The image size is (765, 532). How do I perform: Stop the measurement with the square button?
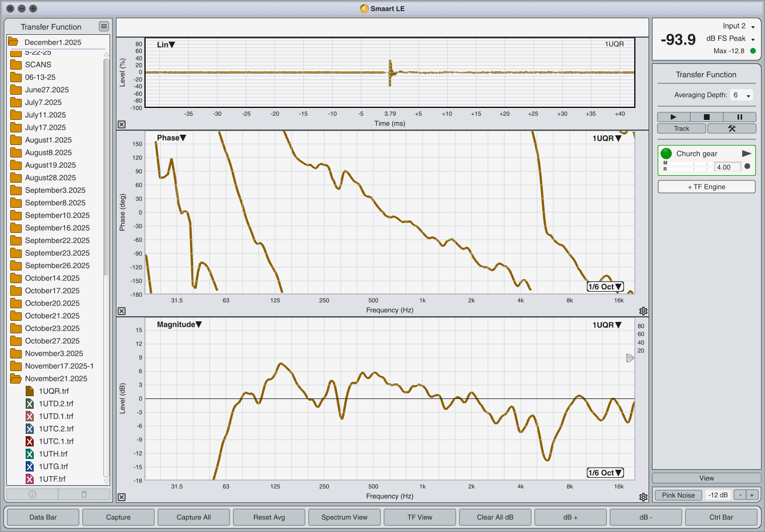[x=706, y=117]
